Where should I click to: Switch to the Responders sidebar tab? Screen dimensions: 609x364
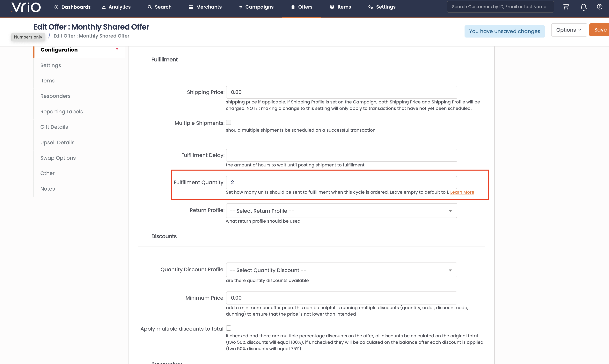[55, 96]
